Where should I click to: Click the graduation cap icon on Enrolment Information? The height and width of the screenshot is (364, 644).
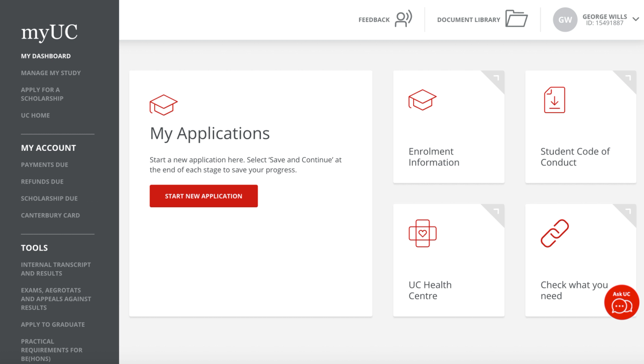[x=422, y=100]
